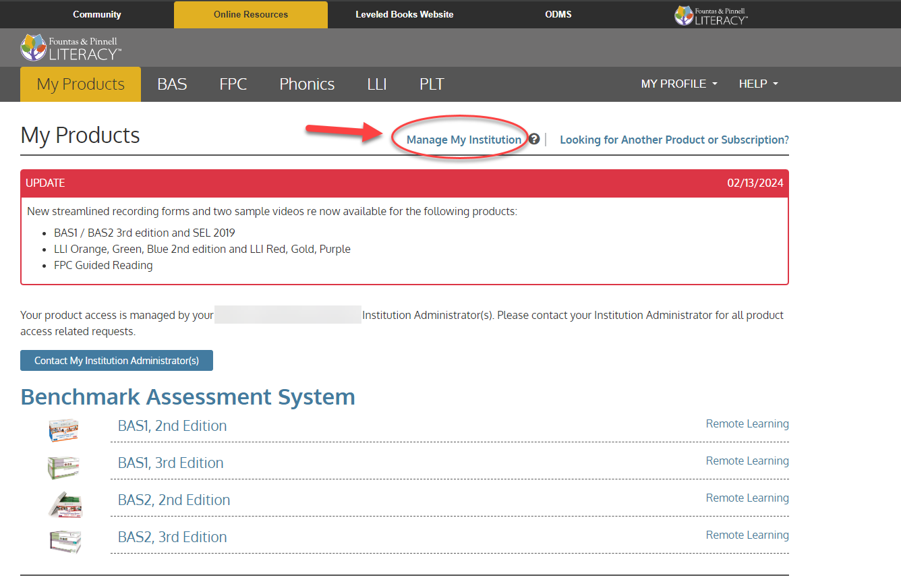Screen dimensions: 901x588
Task: Open Manage My Institution
Action: pyautogui.click(x=463, y=139)
